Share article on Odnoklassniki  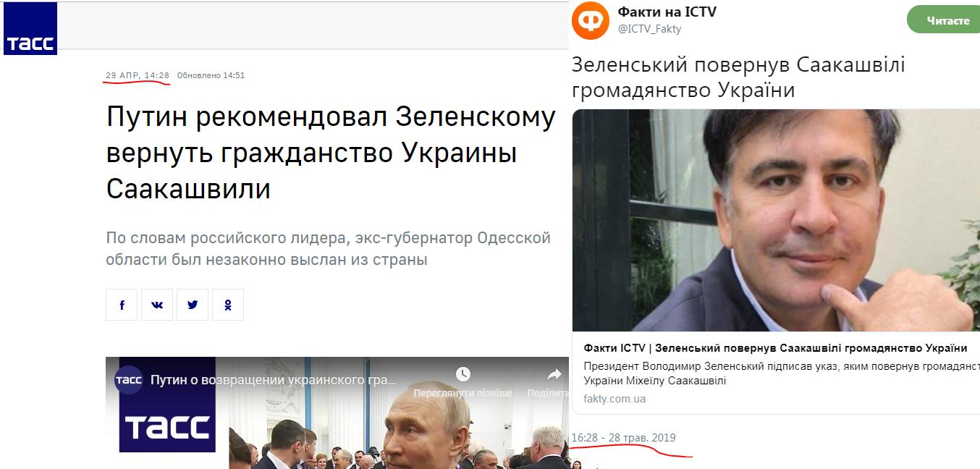click(x=228, y=305)
